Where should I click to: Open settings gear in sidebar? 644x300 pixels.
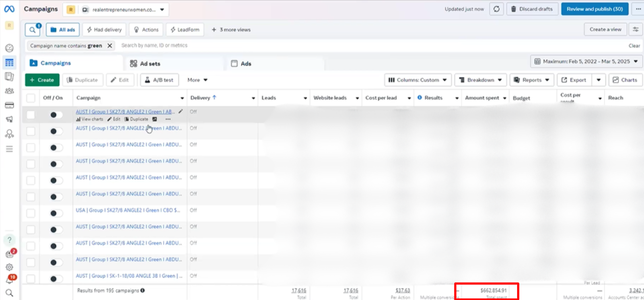(x=9, y=267)
